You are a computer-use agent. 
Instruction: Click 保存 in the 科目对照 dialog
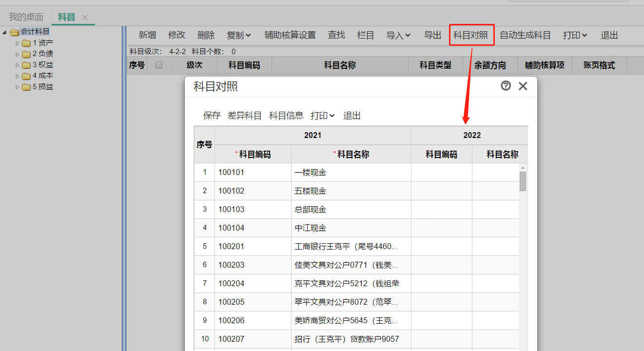(212, 116)
